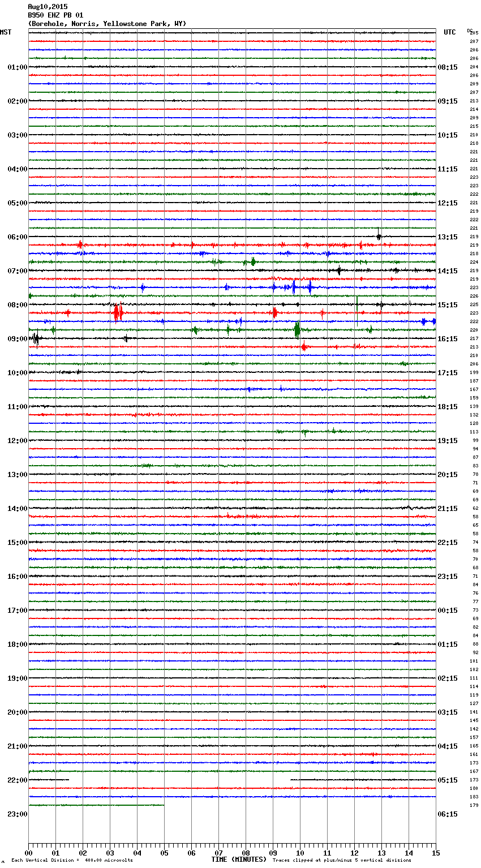Viewport: 481px width, 868px height.
Task: Click the 23:00 MST hour label
Action: [x=17, y=814]
